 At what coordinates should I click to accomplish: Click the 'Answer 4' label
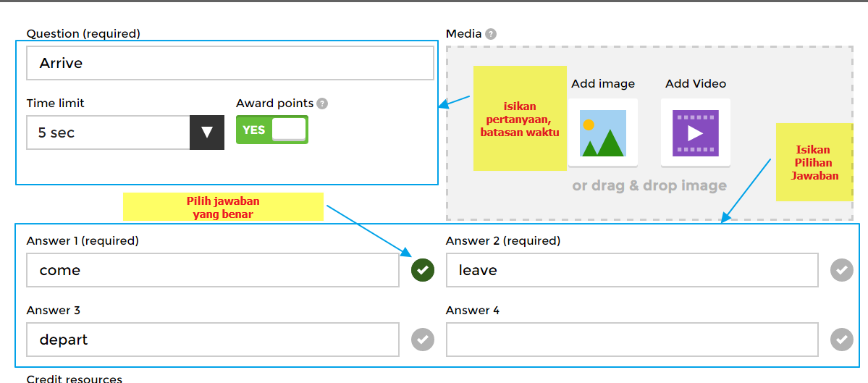click(x=473, y=311)
